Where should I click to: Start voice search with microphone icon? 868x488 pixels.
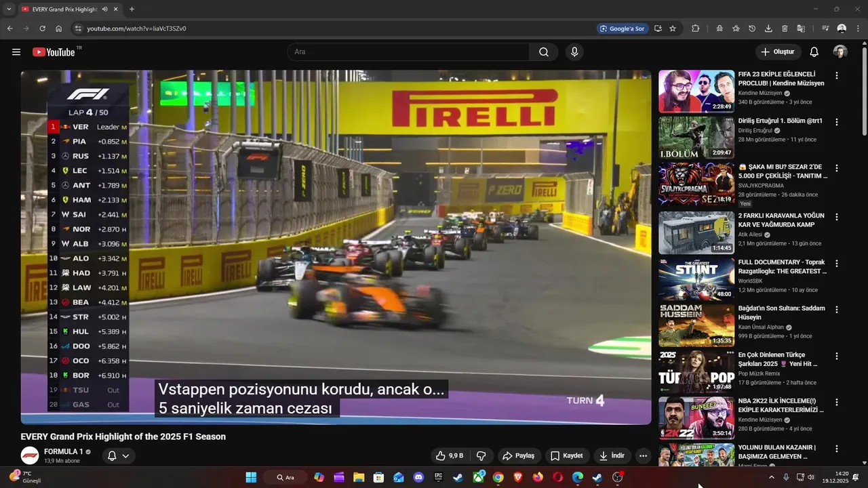[x=574, y=52]
